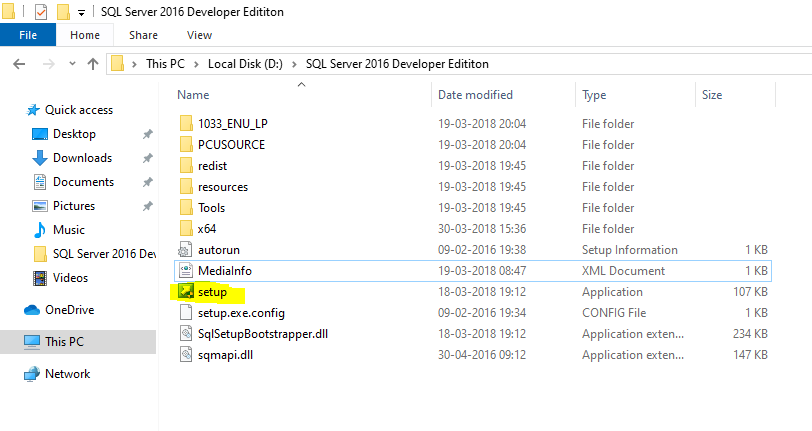Screen dimensions: 812x431
Task: Open the File menu
Action: 28,35
